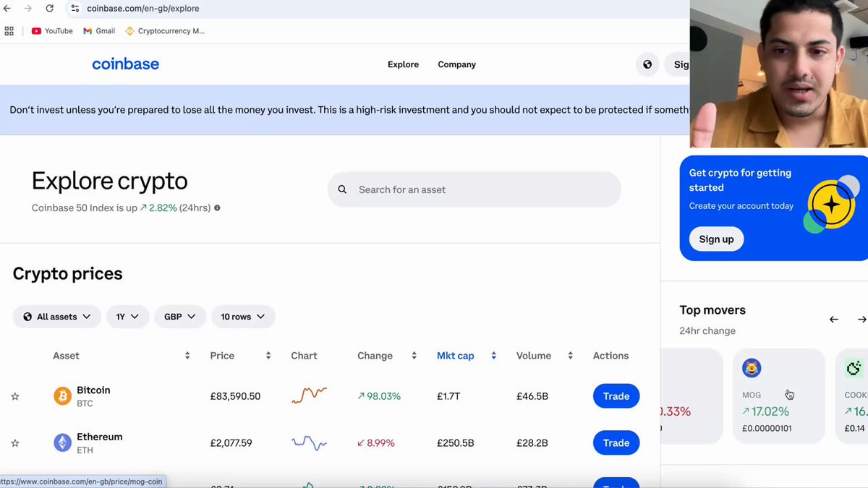Open the apps grid in bookmarks bar
Screen dimensions: 868x488
pyautogui.click(x=9, y=31)
